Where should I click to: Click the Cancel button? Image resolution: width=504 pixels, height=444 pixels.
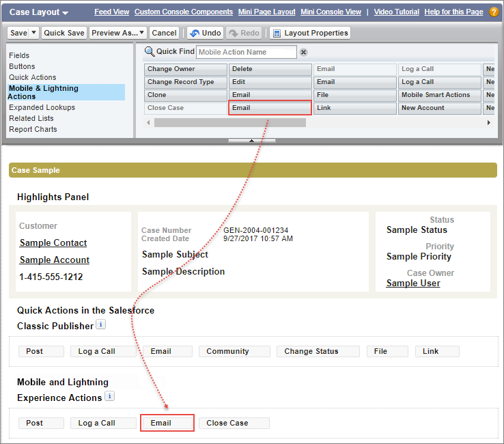164,33
